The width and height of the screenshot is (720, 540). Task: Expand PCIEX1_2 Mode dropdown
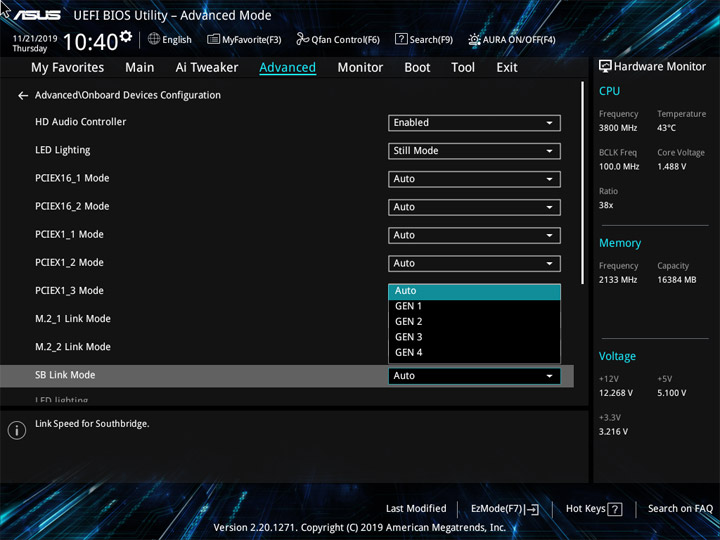point(474,264)
